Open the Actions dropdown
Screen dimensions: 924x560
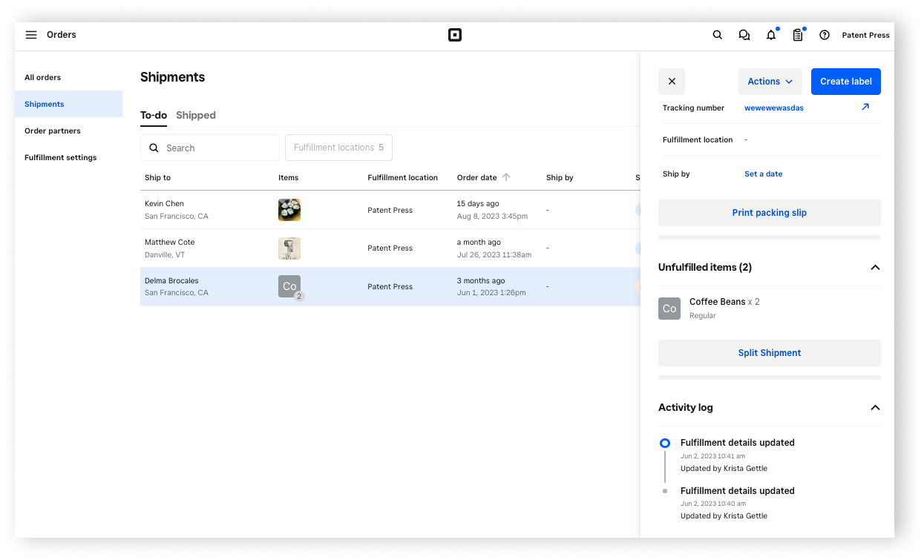[770, 82]
